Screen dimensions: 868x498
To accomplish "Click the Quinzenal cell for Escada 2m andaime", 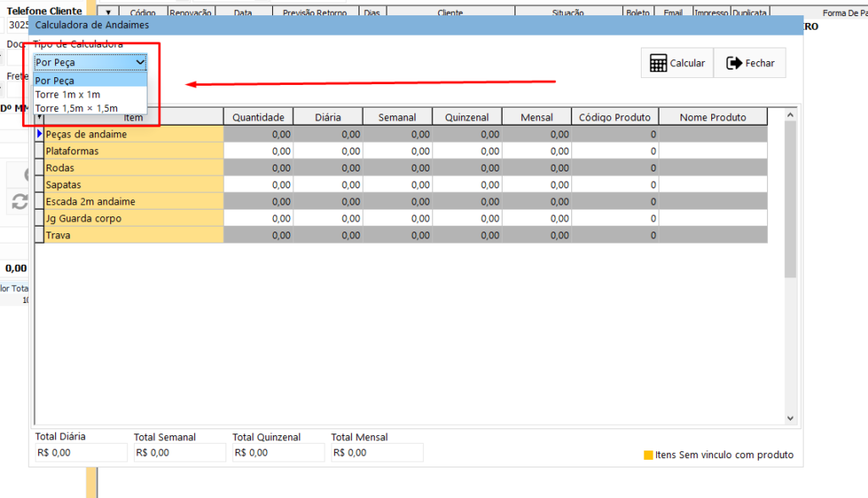I will tap(467, 202).
